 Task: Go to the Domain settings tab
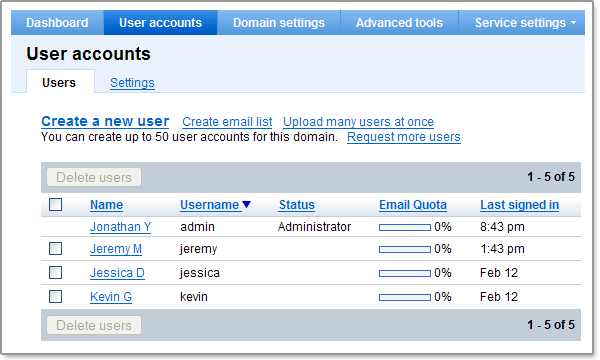coord(279,23)
